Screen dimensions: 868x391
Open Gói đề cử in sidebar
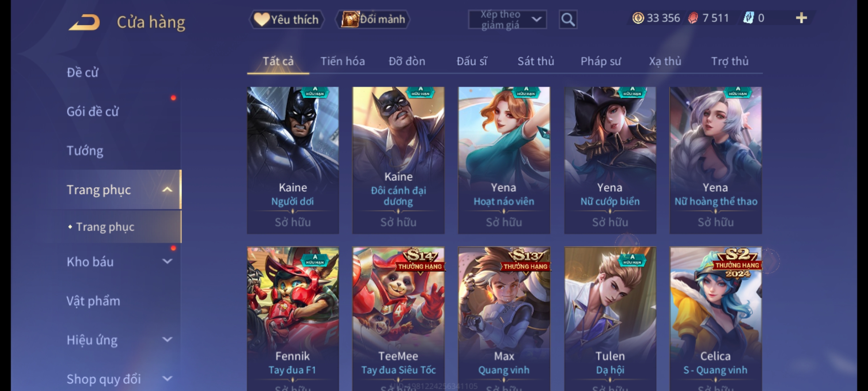(x=93, y=112)
